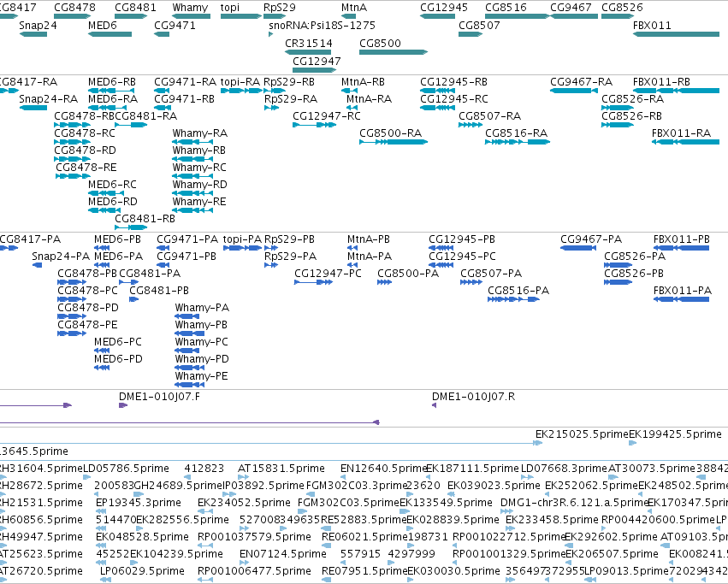Click the CG9471 gene label
The width and height of the screenshot is (728, 584).
click(x=175, y=26)
